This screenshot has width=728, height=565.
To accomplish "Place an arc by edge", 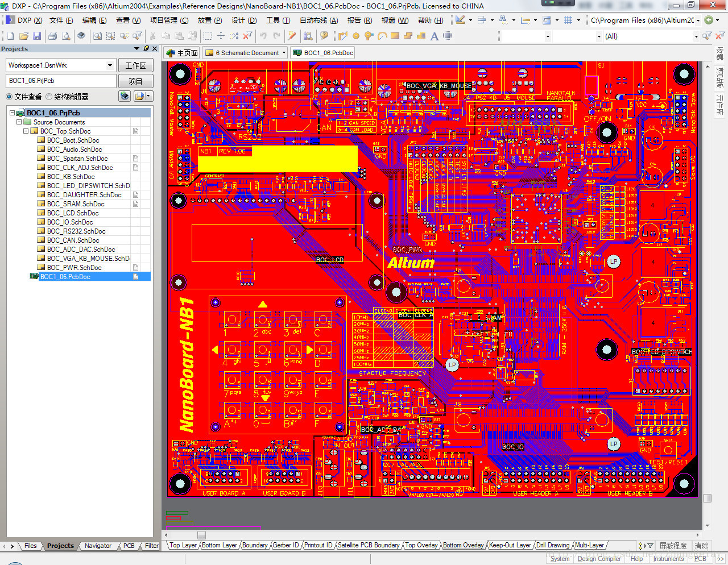I will (382, 36).
